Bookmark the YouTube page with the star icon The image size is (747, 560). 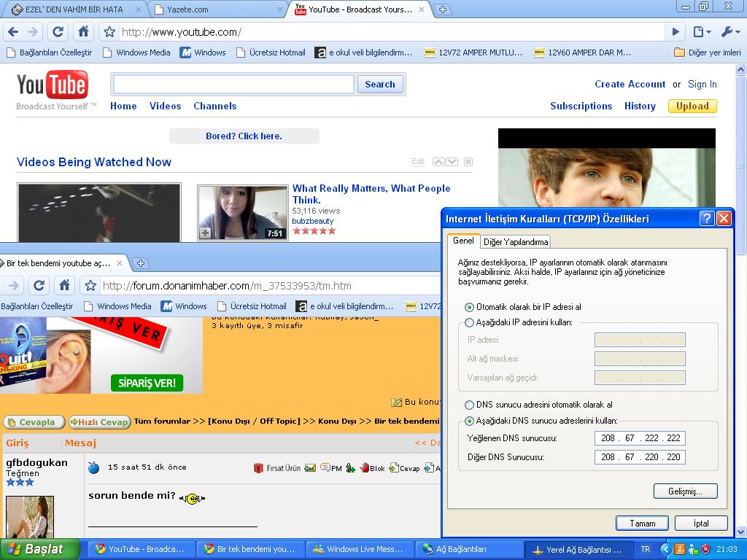(109, 32)
